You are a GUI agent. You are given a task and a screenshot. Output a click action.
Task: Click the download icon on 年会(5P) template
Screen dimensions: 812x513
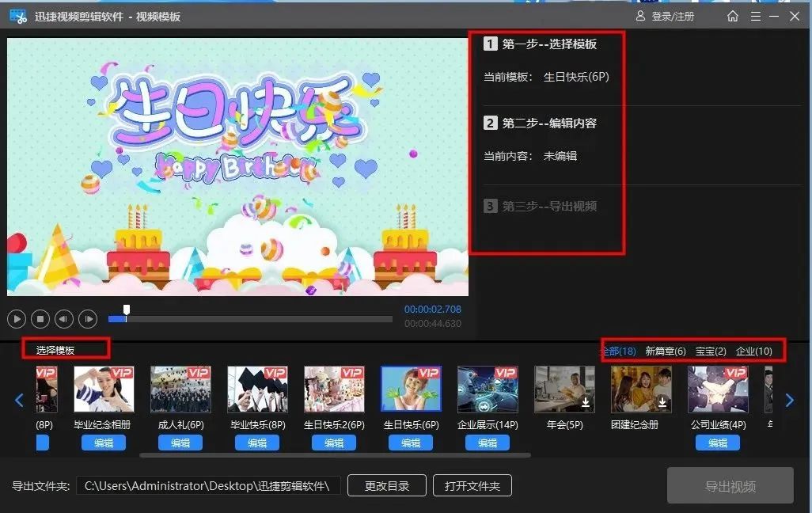[586, 402]
